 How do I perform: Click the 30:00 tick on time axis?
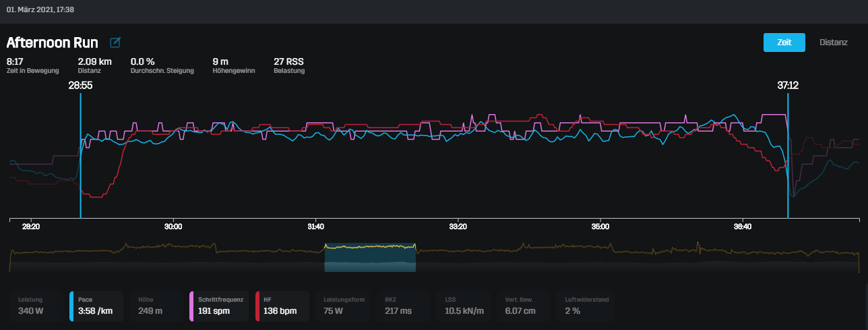point(173,227)
